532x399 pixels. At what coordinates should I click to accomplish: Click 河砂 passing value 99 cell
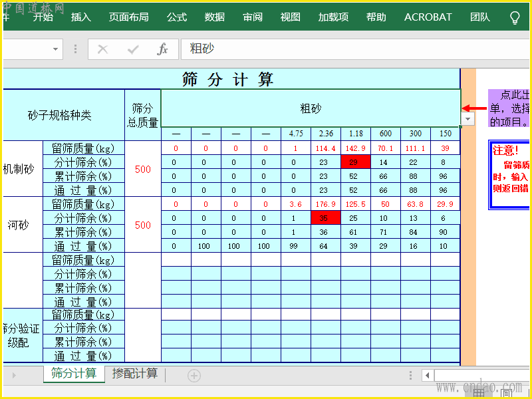tap(296, 246)
